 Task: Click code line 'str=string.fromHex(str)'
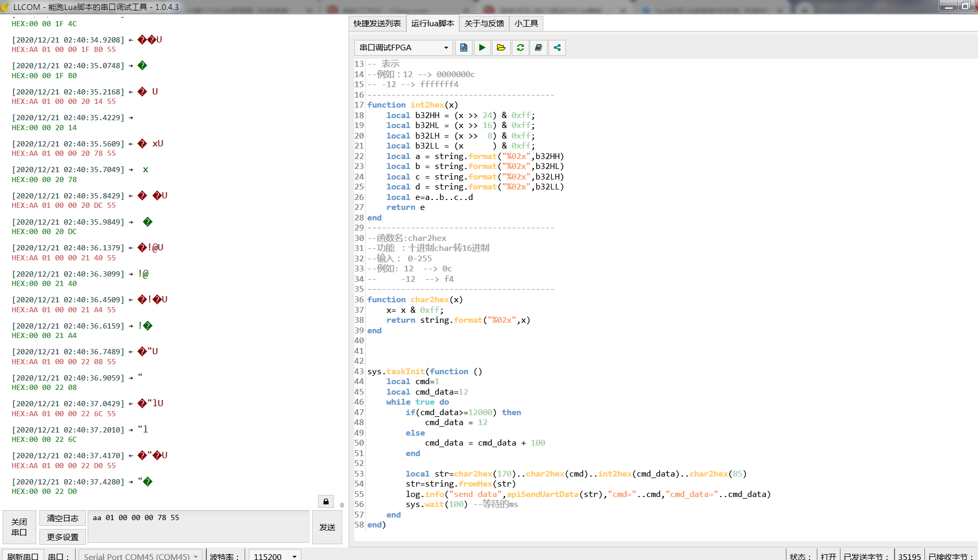tap(460, 484)
